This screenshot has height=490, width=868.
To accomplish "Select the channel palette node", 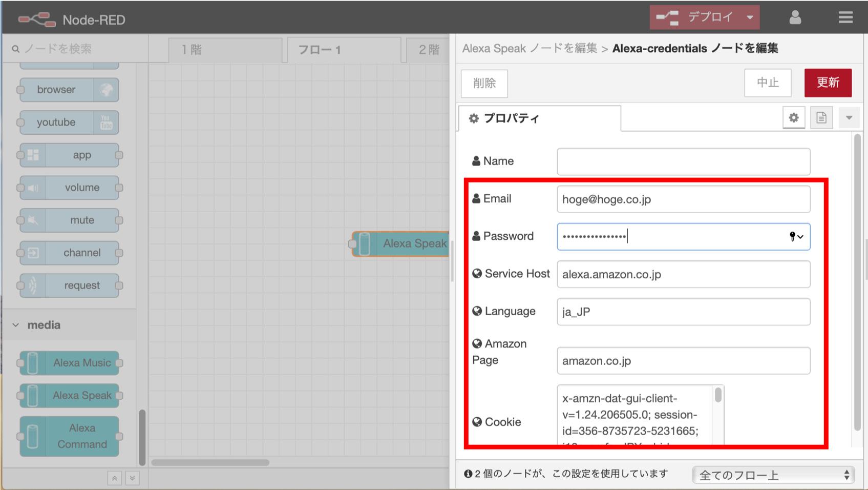I will [x=70, y=253].
